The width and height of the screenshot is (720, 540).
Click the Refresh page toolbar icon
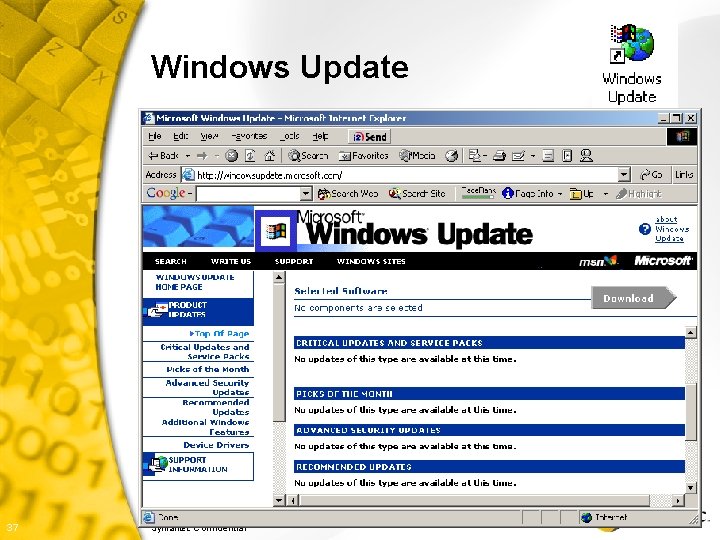250,156
